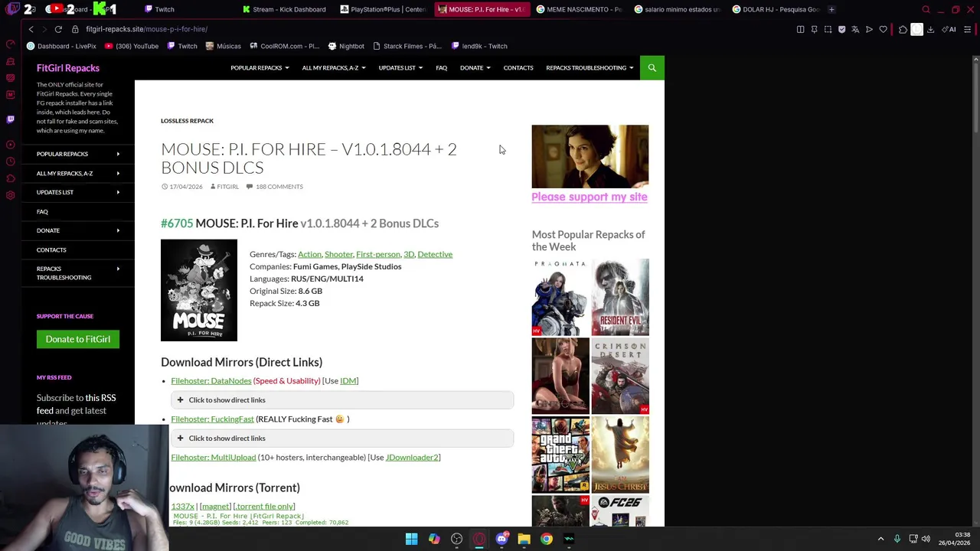Click Please support my site link

[x=590, y=197]
